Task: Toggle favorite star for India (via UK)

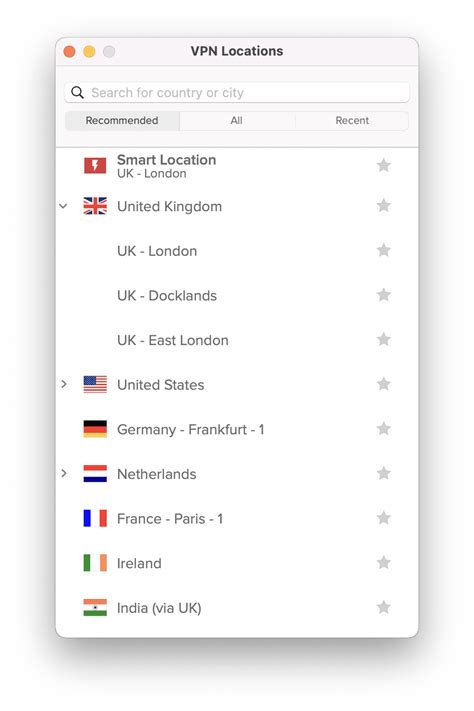Action: (x=384, y=607)
